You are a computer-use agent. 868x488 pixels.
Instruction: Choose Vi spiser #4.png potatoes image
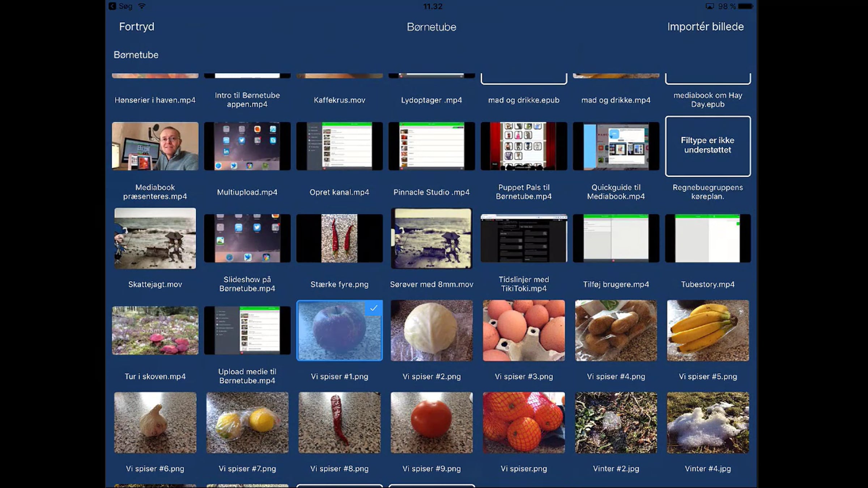coord(616,330)
